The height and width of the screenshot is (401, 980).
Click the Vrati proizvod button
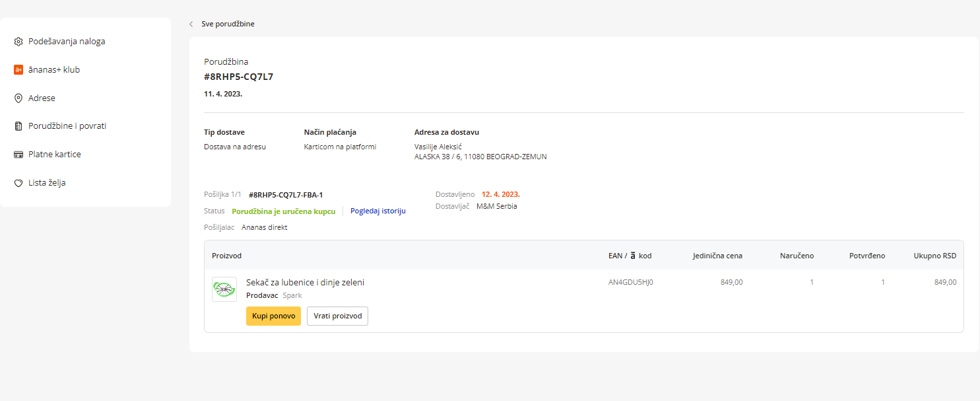[x=337, y=316]
